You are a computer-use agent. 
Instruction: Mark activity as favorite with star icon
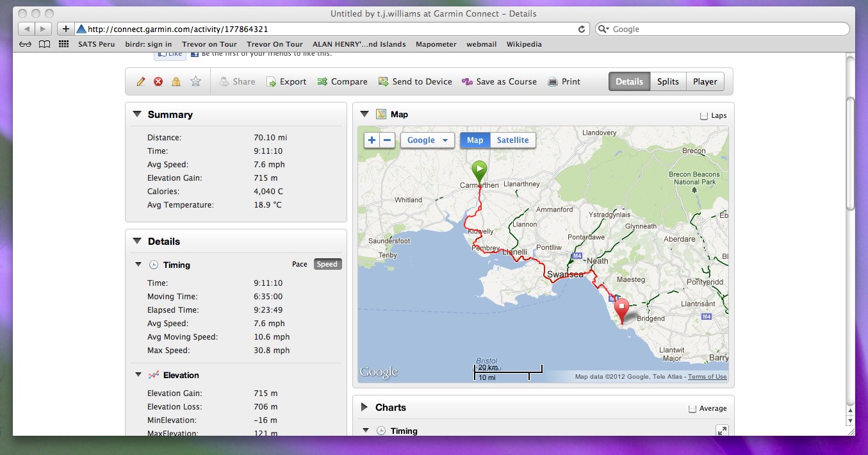coord(195,82)
